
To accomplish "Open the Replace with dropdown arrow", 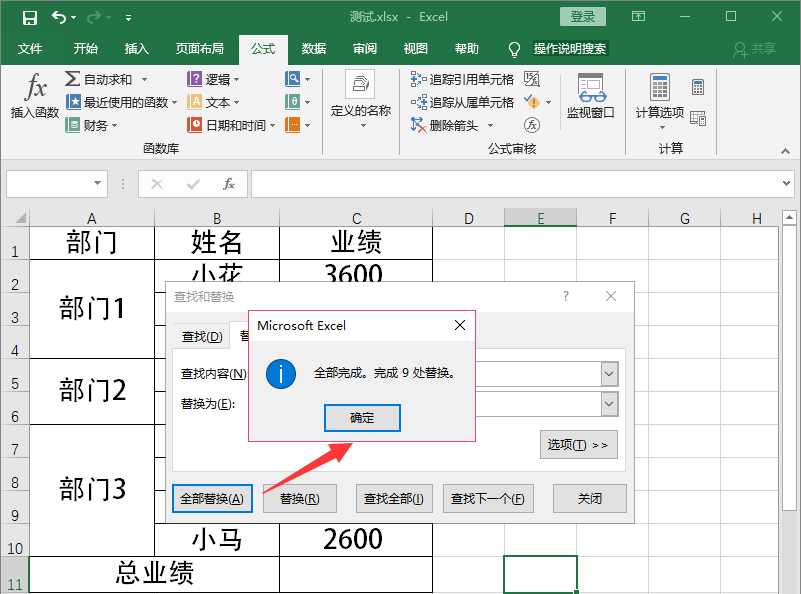I will click(609, 404).
